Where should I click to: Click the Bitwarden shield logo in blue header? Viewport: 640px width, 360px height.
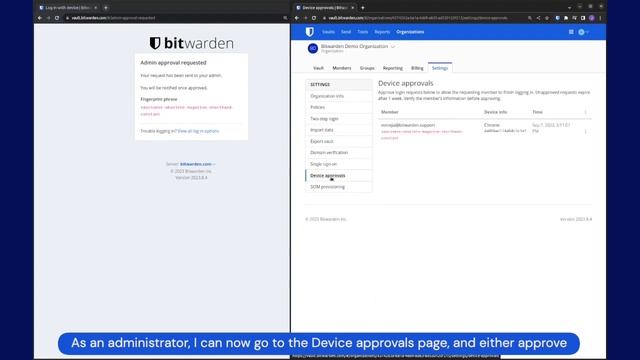click(310, 31)
